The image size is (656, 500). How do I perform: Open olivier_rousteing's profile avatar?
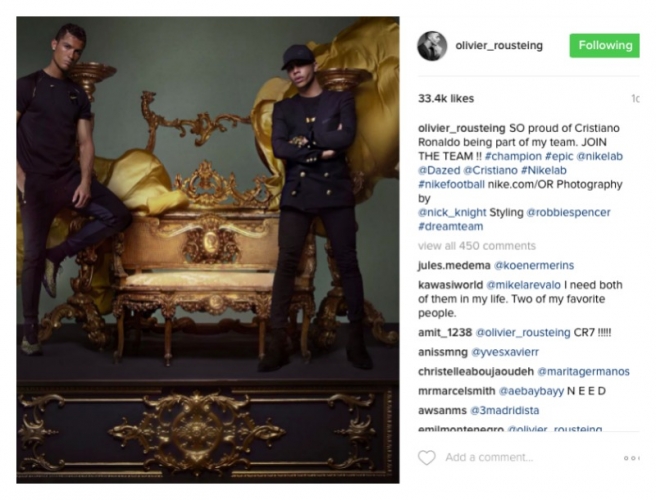coord(432,46)
